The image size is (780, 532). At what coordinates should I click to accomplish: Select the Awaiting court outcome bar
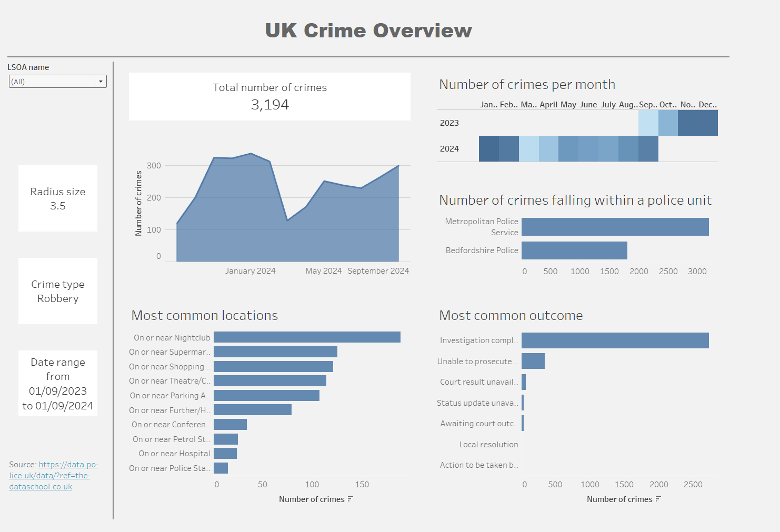click(x=523, y=424)
